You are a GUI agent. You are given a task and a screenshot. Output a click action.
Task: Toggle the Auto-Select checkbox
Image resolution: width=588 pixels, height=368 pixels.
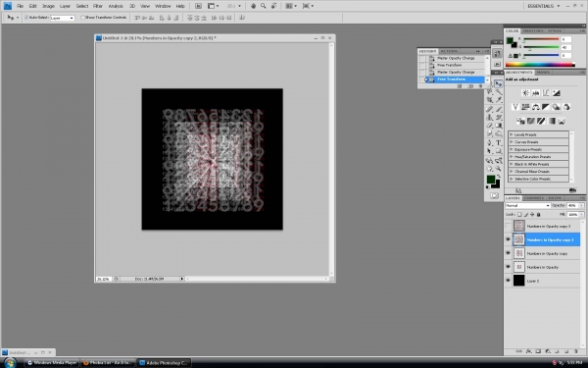pyautogui.click(x=26, y=18)
